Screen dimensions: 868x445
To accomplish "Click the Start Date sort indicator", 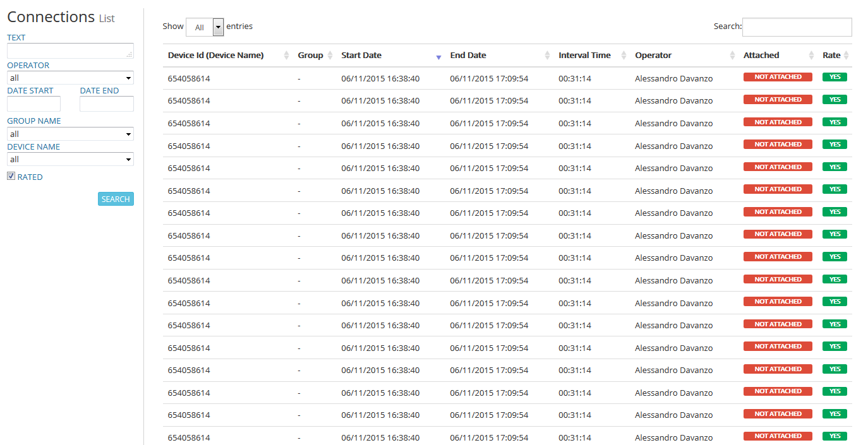I will pyautogui.click(x=438, y=57).
